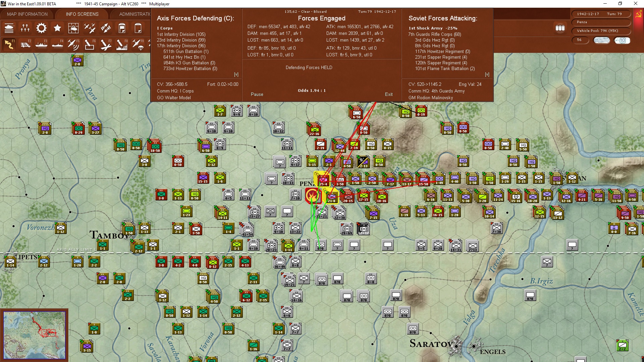Expand Axis defending forces list [v]
644x362 pixels.
[236, 74]
